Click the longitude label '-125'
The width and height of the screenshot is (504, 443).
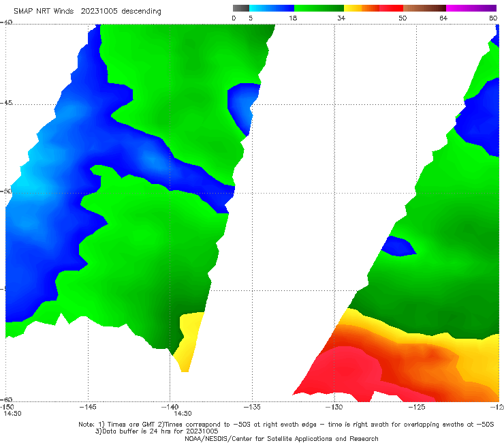(417, 407)
